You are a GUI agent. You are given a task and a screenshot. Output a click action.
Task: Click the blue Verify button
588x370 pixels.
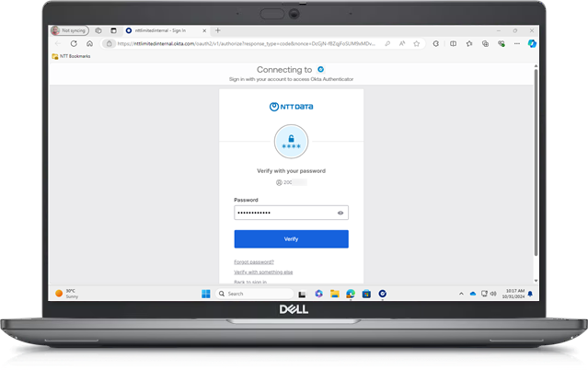click(x=291, y=238)
